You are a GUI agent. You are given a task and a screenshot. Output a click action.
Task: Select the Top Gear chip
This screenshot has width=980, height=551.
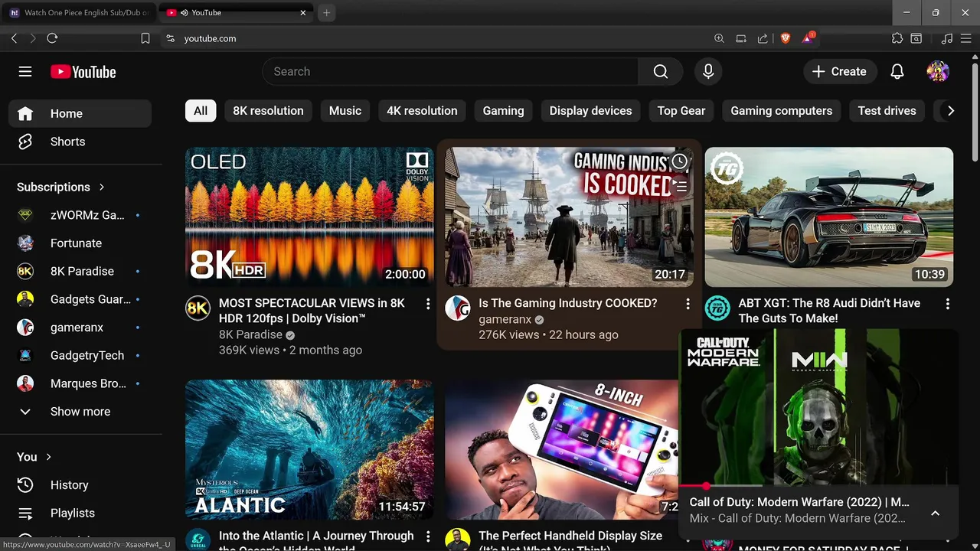681,111
